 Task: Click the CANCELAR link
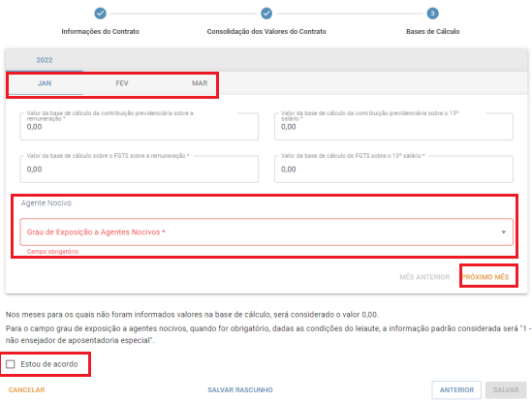(26, 389)
